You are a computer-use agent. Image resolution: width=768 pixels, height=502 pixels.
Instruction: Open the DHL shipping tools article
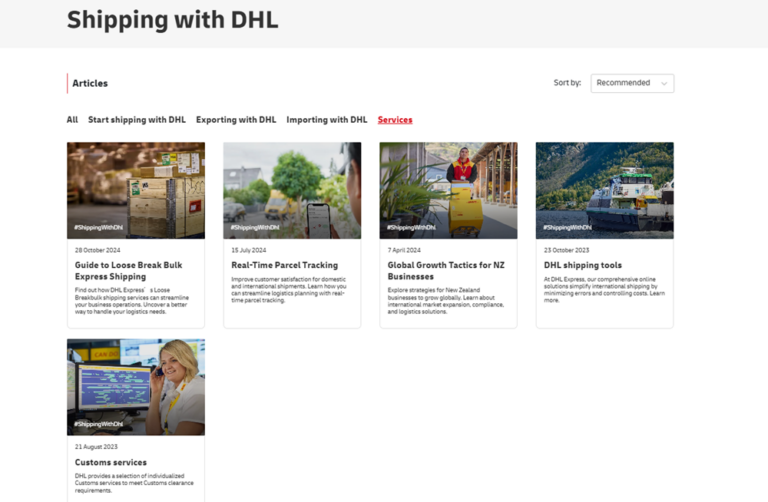(583, 265)
